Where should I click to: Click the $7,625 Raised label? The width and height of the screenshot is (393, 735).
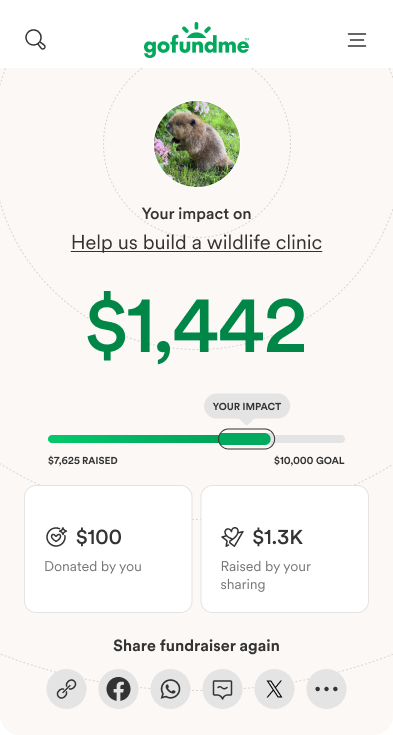83,461
